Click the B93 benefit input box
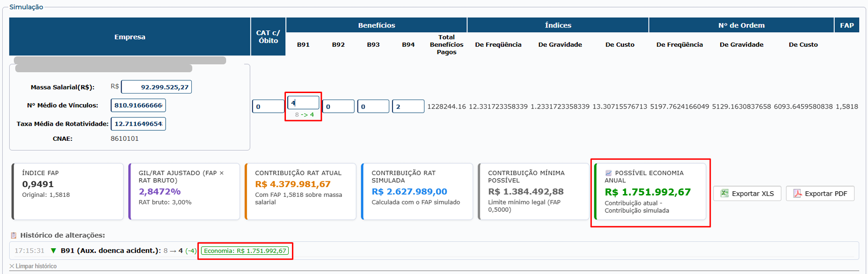 pyautogui.click(x=373, y=106)
